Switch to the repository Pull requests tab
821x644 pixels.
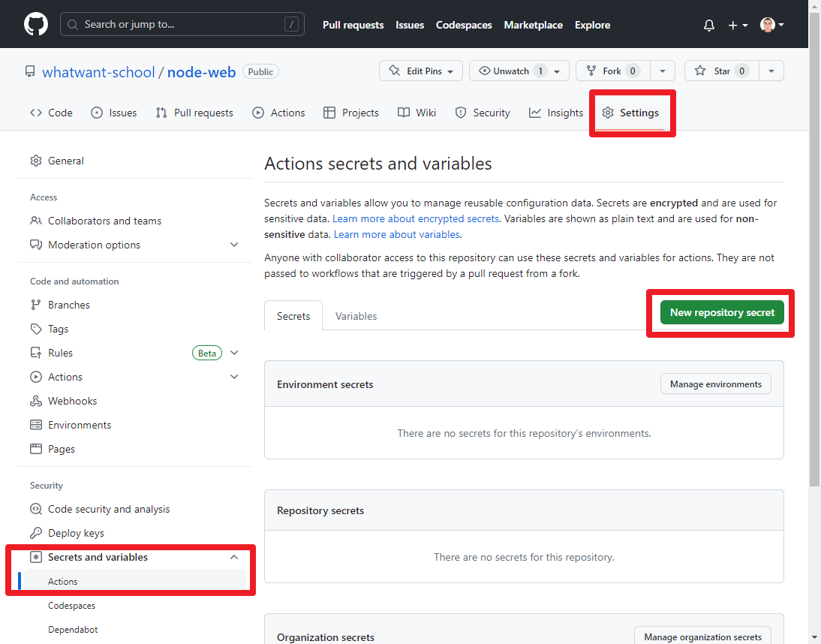pyautogui.click(x=194, y=113)
